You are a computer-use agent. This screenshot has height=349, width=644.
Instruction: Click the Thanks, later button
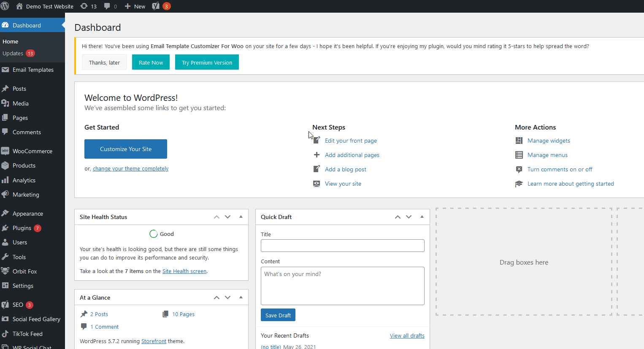coord(104,62)
